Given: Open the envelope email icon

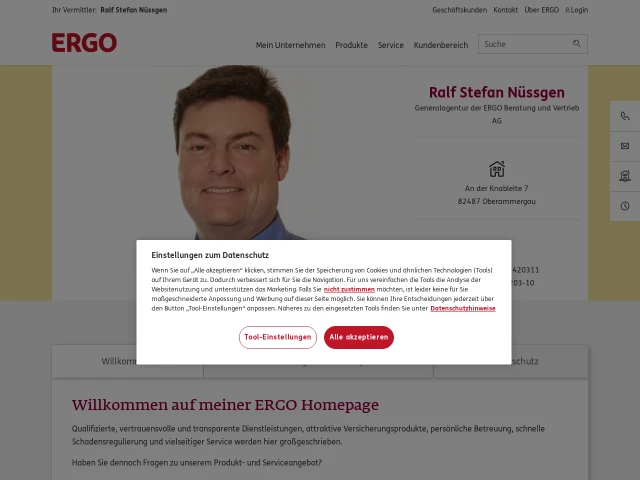Looking at the screenshot, I should 625,146.
